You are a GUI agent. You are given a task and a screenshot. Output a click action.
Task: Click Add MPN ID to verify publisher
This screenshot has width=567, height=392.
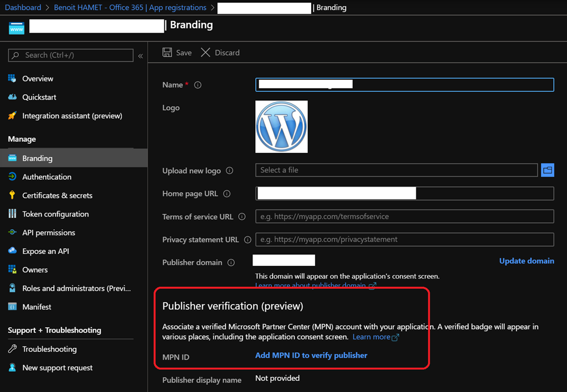pyautogui.click(x=311, y=355)
